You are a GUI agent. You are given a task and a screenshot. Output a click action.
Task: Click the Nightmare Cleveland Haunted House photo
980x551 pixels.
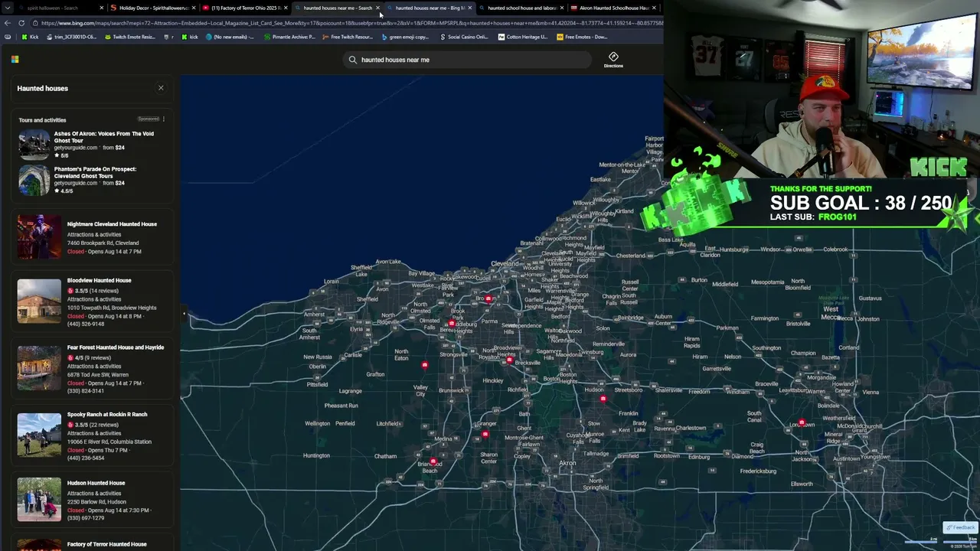[x=39, y=237]
